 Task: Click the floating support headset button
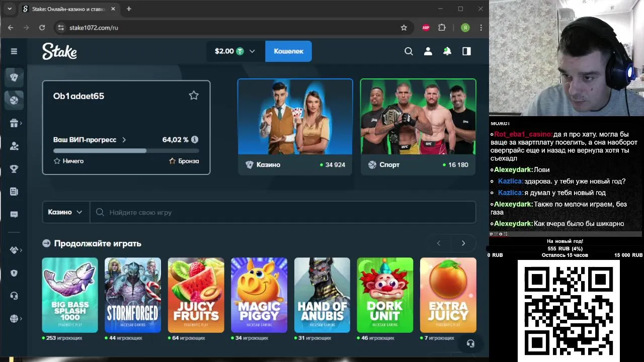pyautogui.click(x=470, y=343)
